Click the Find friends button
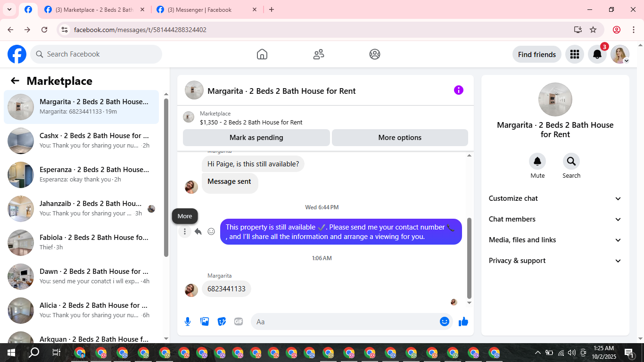The height and width of the screenshot is (362, 644). [537, 54]
